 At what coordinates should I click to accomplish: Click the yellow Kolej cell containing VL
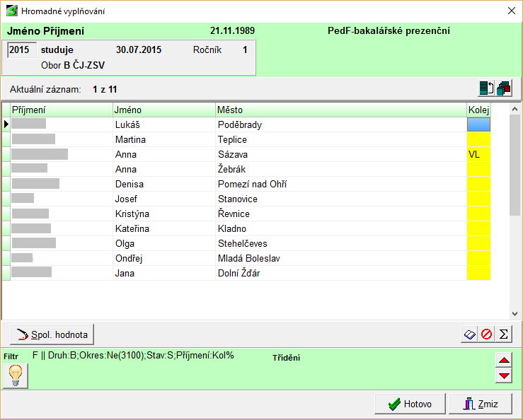478,154
